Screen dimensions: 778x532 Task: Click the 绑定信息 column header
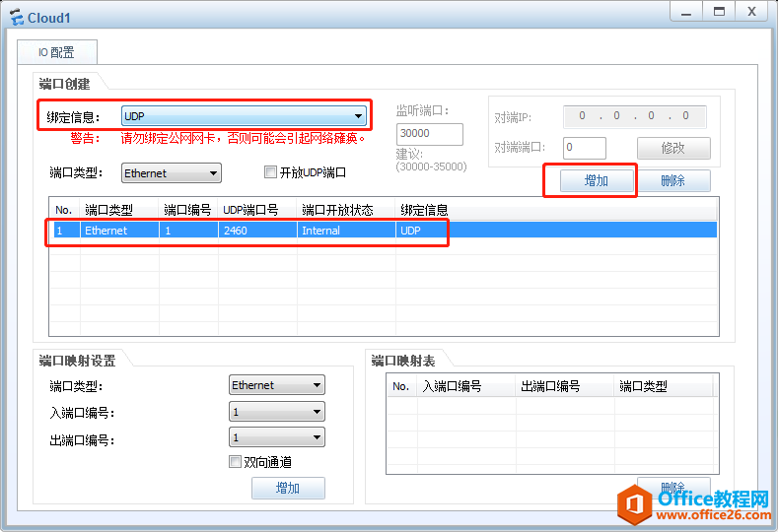tap(556, 210)
